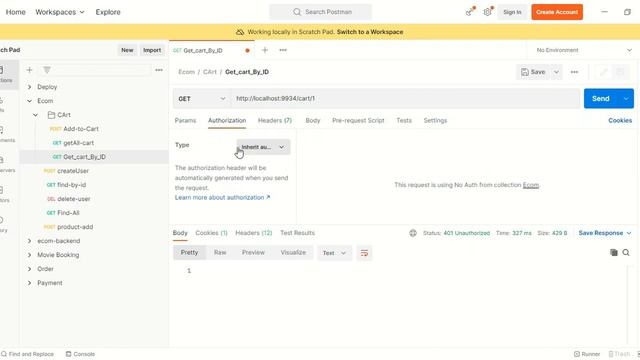Open the Save Response dropdown

[x=605, y=233]
